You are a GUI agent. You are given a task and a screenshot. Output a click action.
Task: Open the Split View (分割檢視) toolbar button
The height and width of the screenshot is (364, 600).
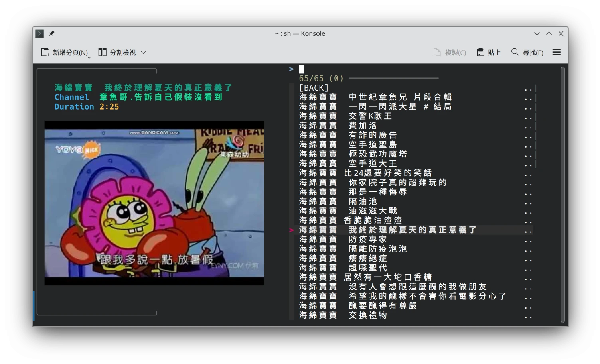(x=117, y=52)
